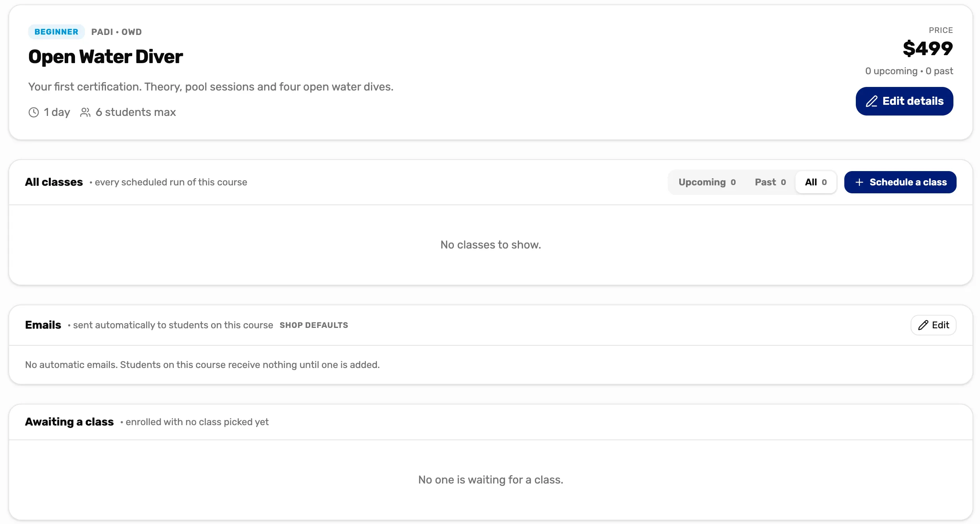Click the pencil icon in Emails Edit button
980x524 pixels.
(x=923, y=325)
